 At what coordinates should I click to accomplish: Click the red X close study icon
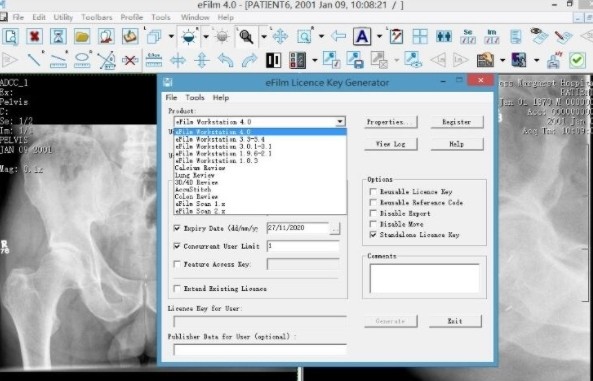(x=34, y=37)
